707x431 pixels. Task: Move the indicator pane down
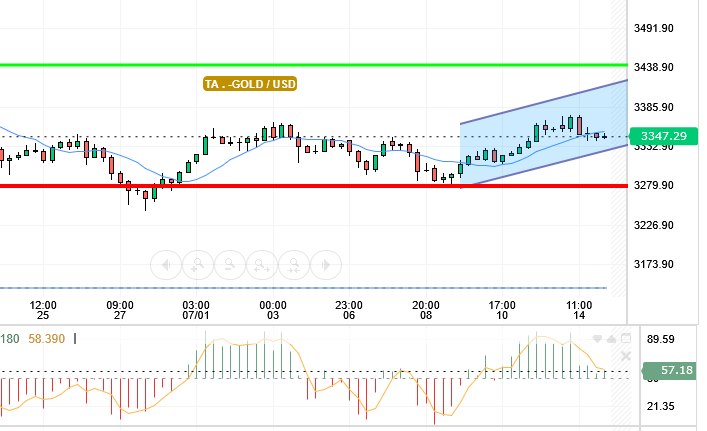tap(597, 339)
